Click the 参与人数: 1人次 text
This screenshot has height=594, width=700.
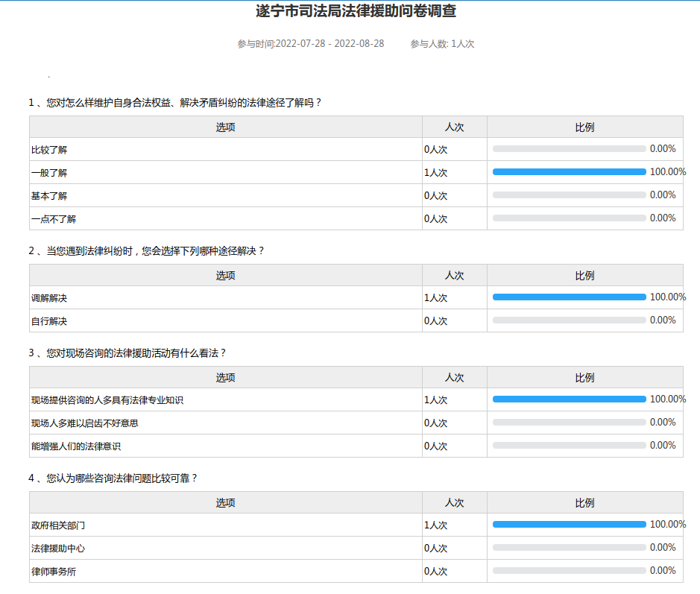(x=442, y=44)
